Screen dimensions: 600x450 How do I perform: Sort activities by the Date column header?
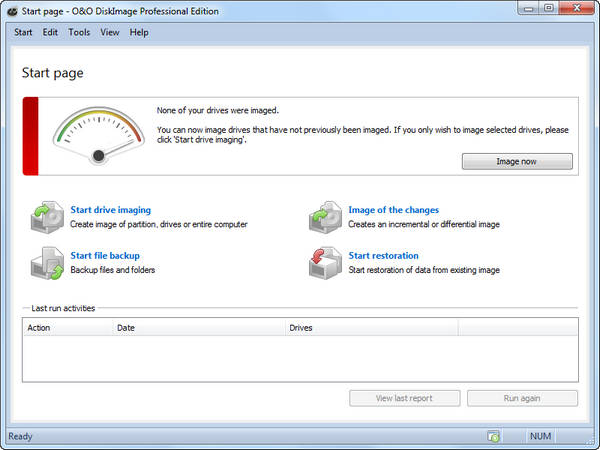[x=197, y=327]
